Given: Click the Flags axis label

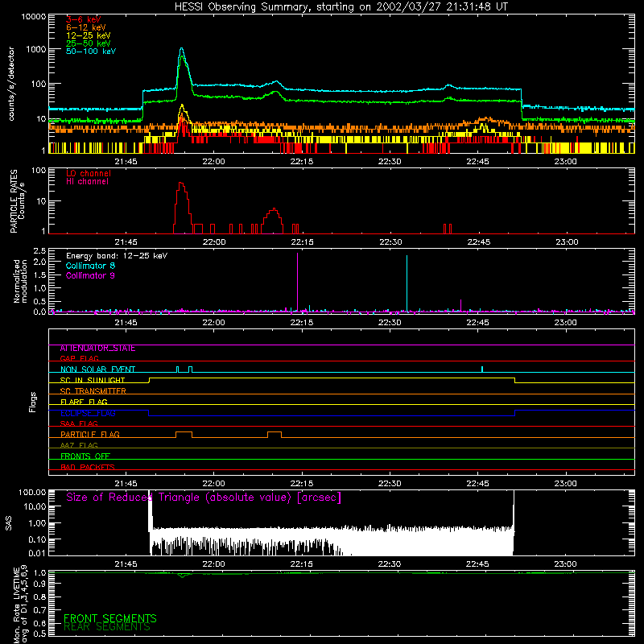Looking at the screenshot, I should pyautogui.click(x=33, y=402).
